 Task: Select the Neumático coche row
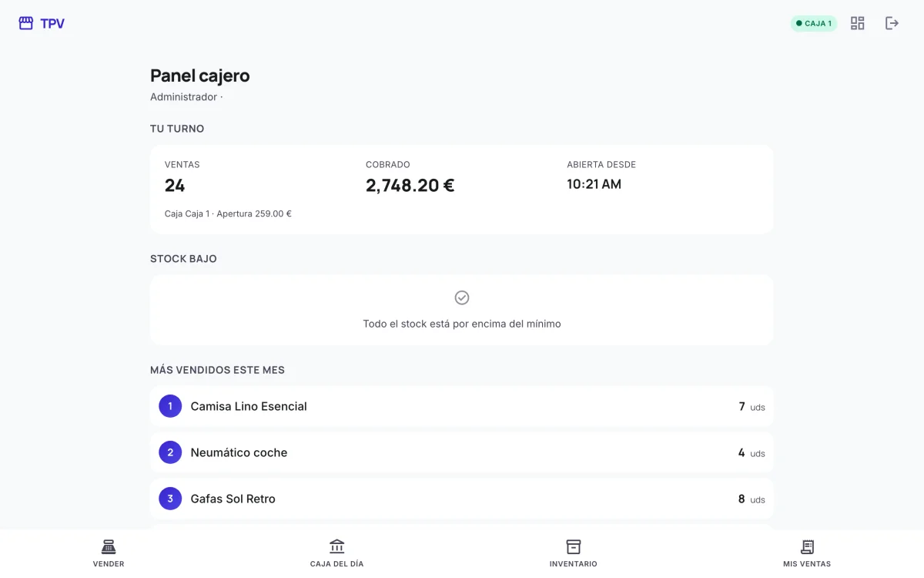coord(461,452)
